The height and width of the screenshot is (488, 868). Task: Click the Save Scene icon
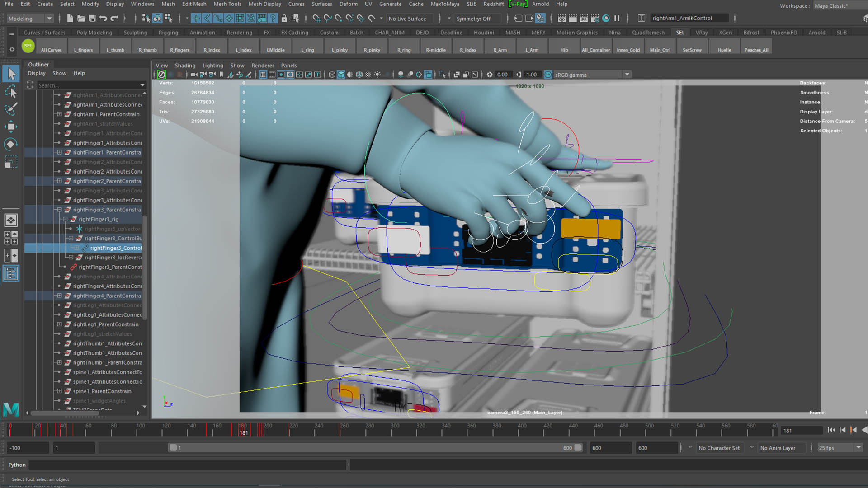click(92, 19)
